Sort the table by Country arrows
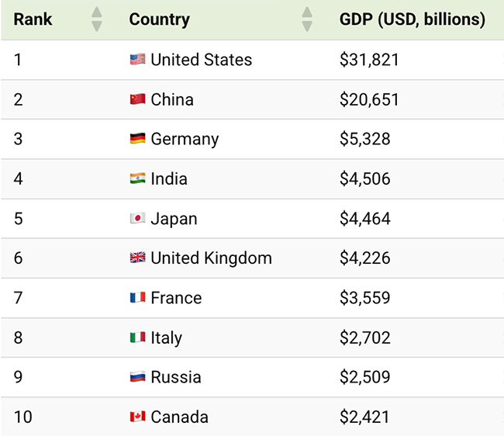 tap(307, 19)
